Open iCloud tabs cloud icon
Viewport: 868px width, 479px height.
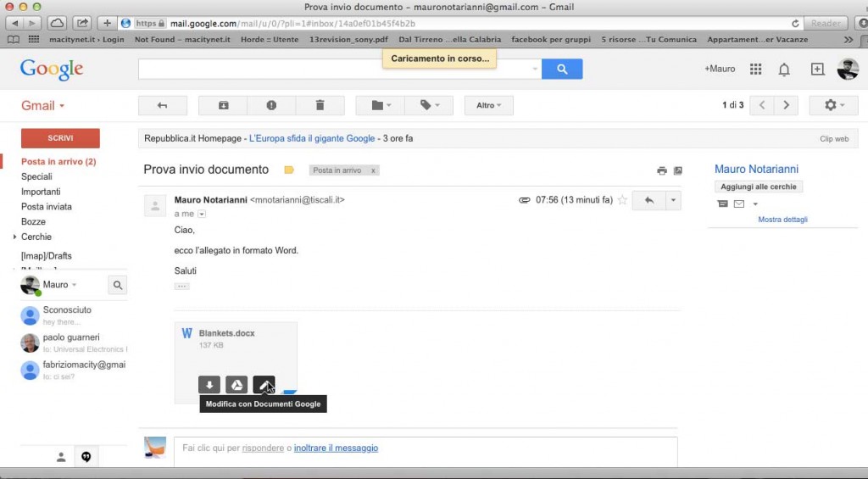pos(57,23)
